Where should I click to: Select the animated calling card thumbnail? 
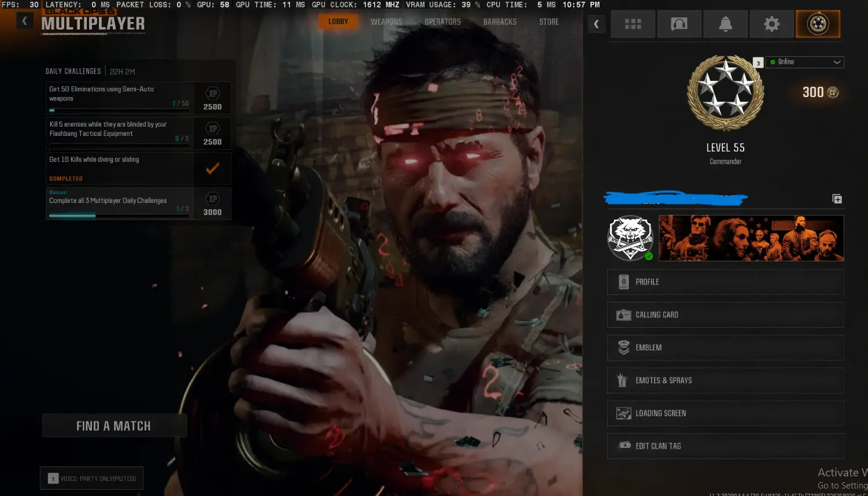(751, 238)
